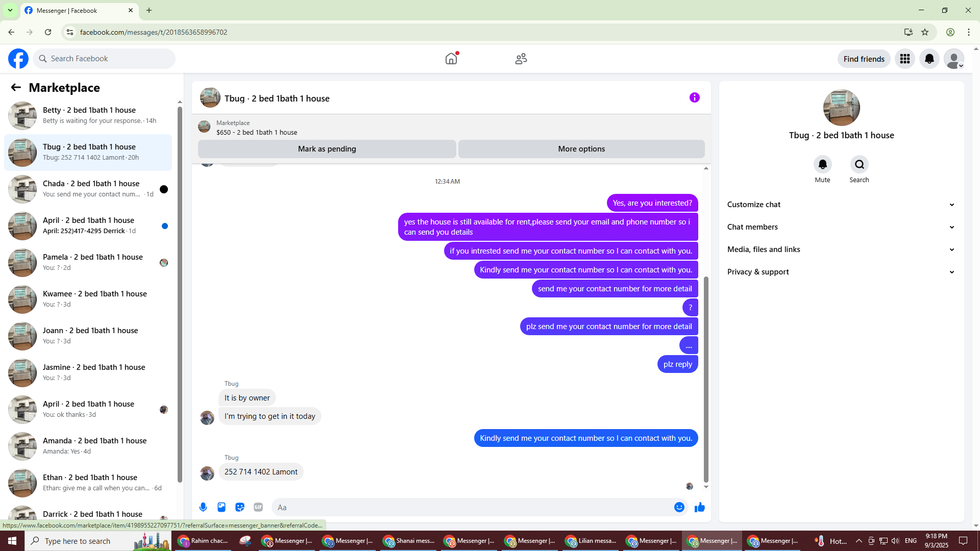Open Kwamee's 2 bed 1bath conversation
Viewport: 980px width, 551px height.
[x=88, y=299]
